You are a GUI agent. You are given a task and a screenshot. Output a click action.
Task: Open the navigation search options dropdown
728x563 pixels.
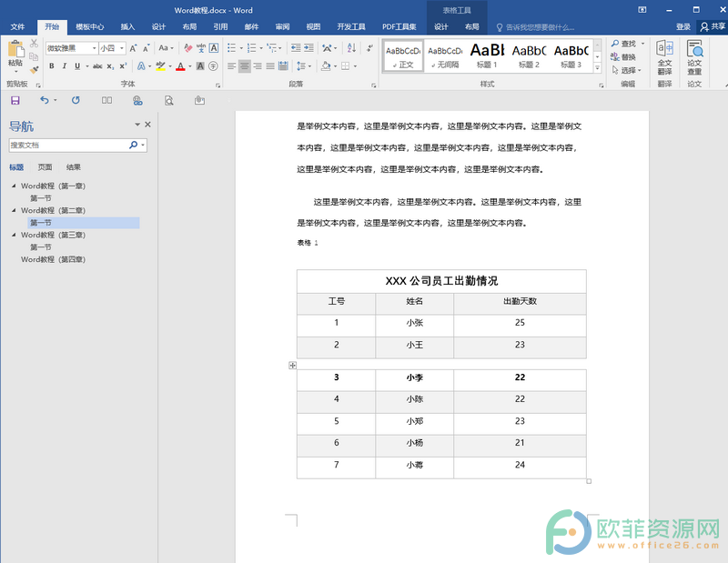[x=143, y=145]
